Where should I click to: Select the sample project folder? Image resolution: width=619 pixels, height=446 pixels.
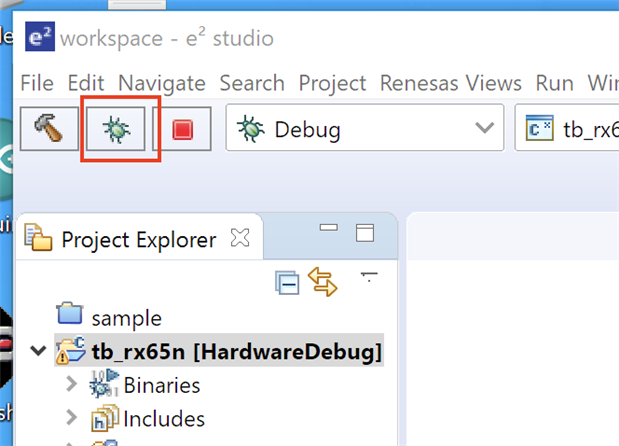click(x=125, y=318)
